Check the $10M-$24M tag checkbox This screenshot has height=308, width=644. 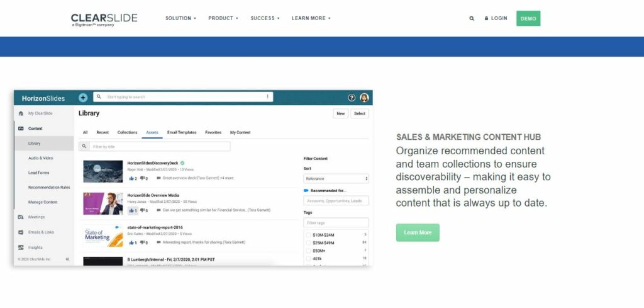[308, 235]
